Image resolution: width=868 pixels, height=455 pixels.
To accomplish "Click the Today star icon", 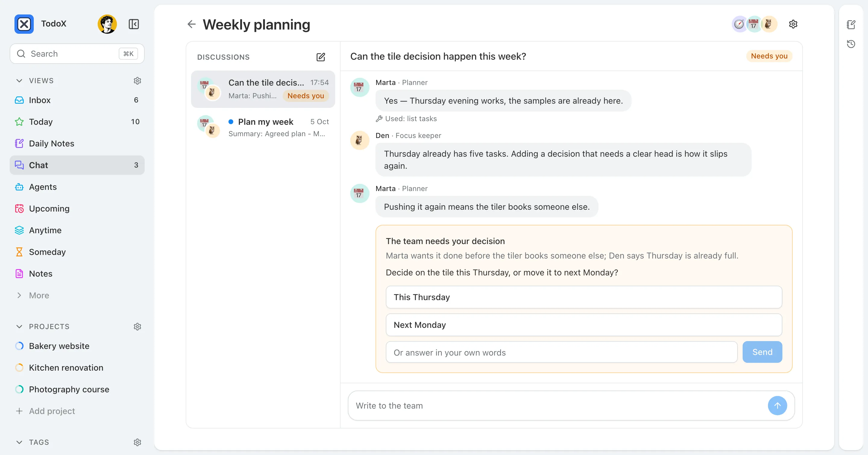I will [x=19, y=121].
